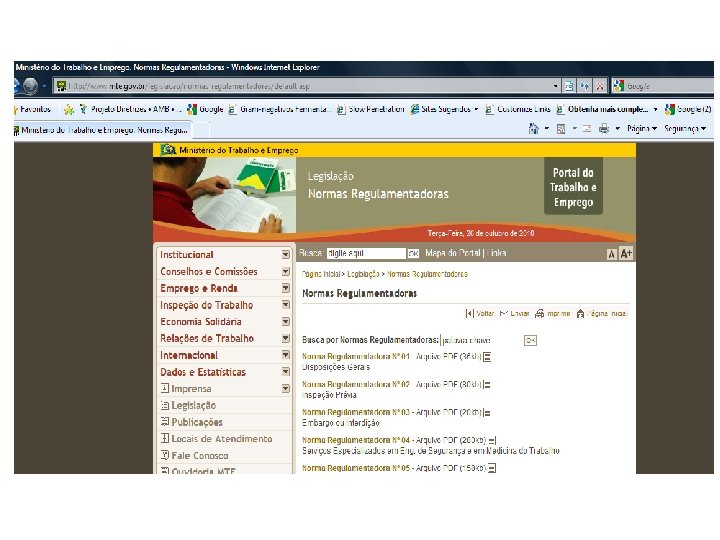Viewport: 720px width, 540px height.
Task: Select the Ministério do Trabalho browser tab
Action: coord(103,130)
